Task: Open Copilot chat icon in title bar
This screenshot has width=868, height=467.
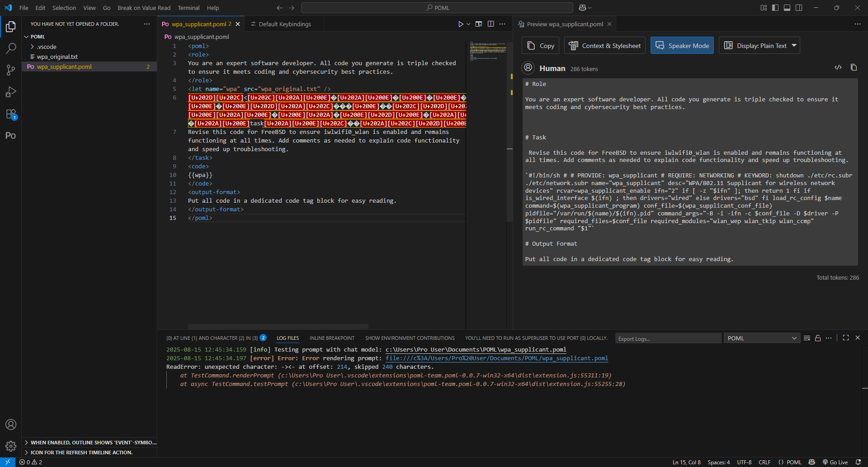Action: tap(582, 8)
